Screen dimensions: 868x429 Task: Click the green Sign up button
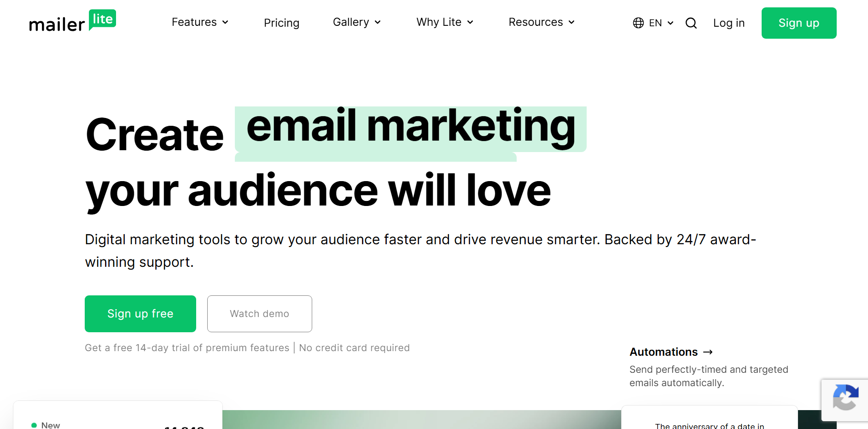tap(799, 23)
